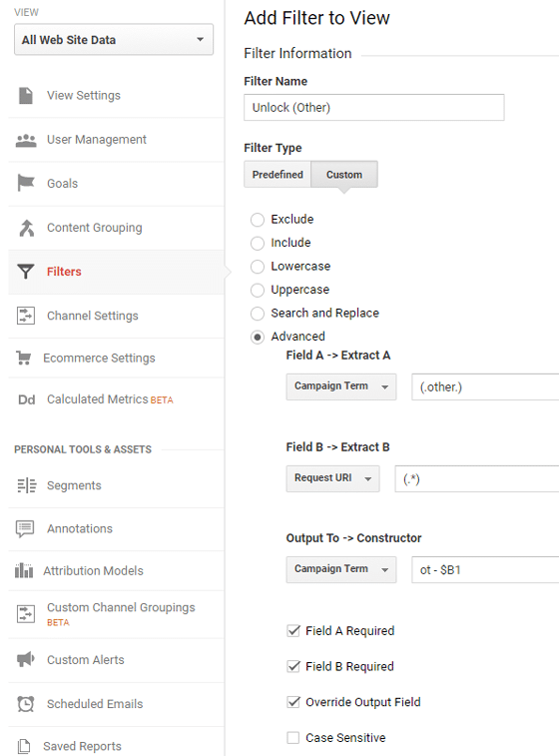Enable the Case Sensitive checkbox
This screenshot has width=559, height=756.
[293, 738]
